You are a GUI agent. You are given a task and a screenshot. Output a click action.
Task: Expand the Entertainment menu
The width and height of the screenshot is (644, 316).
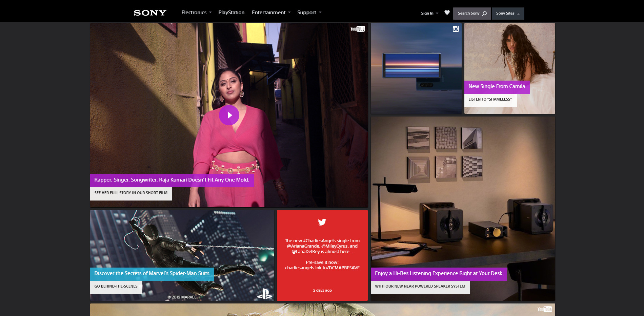coord(271,13)
